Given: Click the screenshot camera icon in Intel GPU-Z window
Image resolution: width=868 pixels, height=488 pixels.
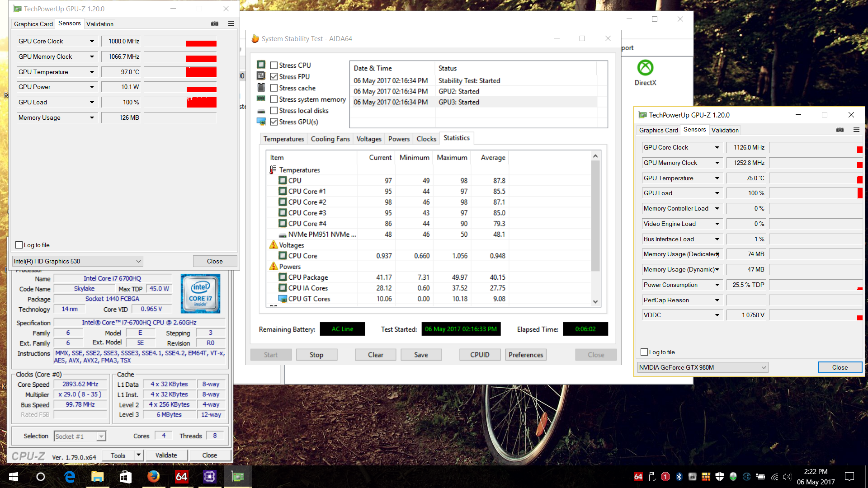Looking at the screenshot, I should coord(215,23).
